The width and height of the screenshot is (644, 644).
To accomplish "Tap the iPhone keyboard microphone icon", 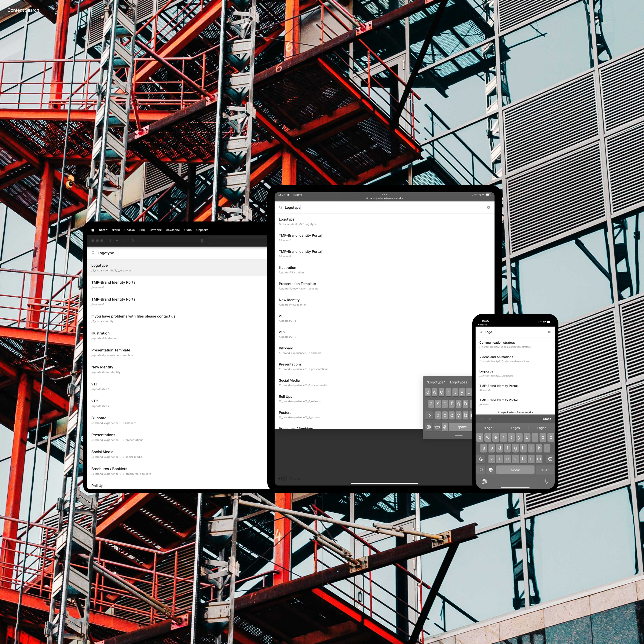I will click(546, 482).
